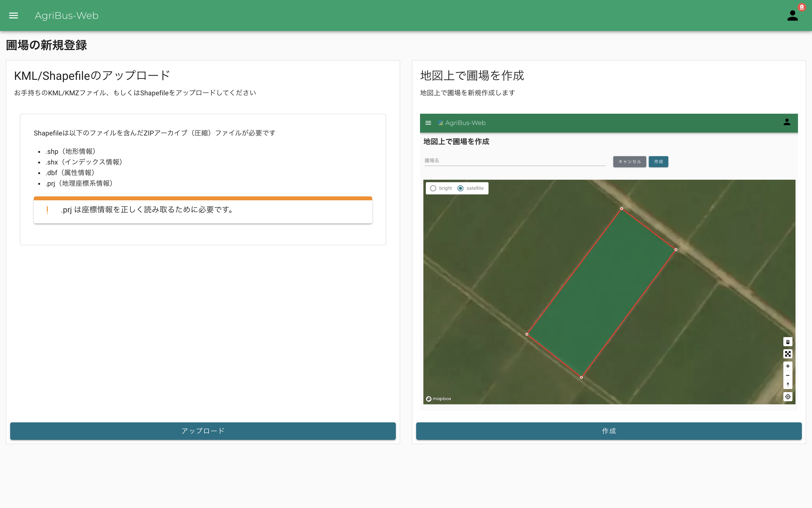Click the アップロード button

coord(203,431)
